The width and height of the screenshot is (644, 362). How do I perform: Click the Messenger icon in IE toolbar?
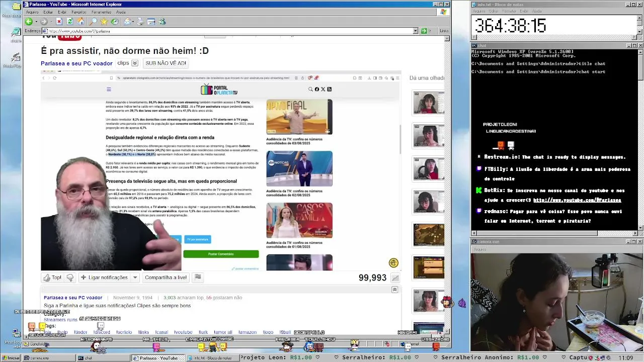(x=162, y=22)
